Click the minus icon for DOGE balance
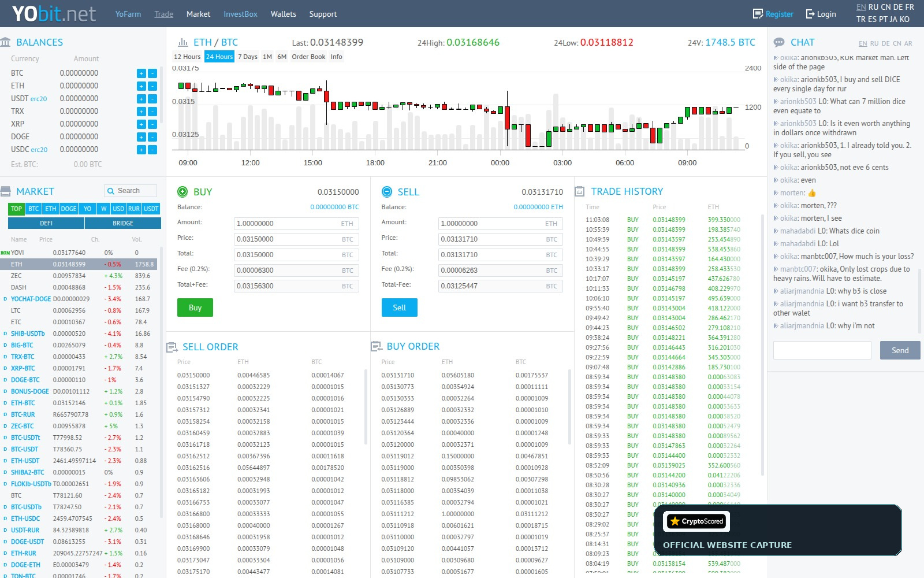The height and width of the screenshot is (578, 924). (152, 137)
